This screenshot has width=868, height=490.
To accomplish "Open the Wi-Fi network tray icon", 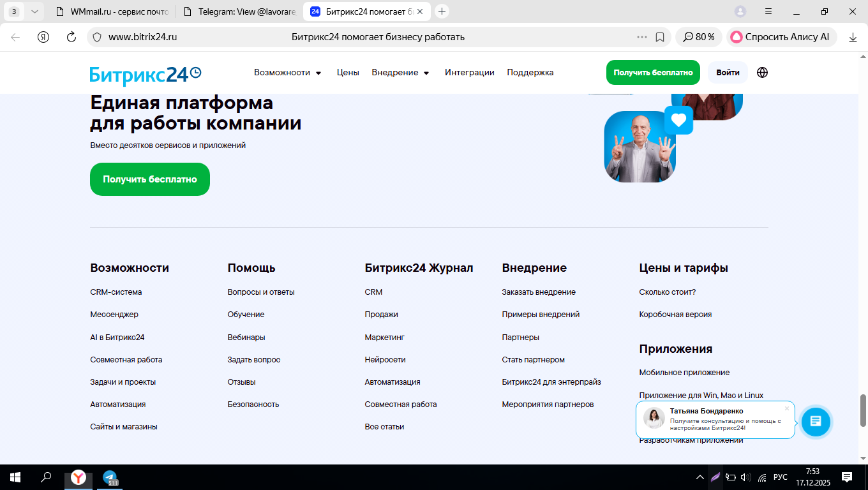I will coord(762,477).
